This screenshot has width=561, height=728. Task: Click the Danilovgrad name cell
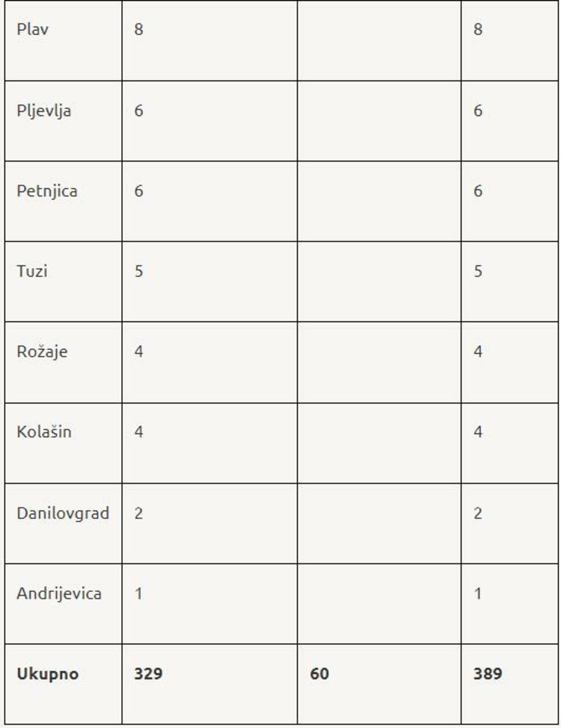63,513
